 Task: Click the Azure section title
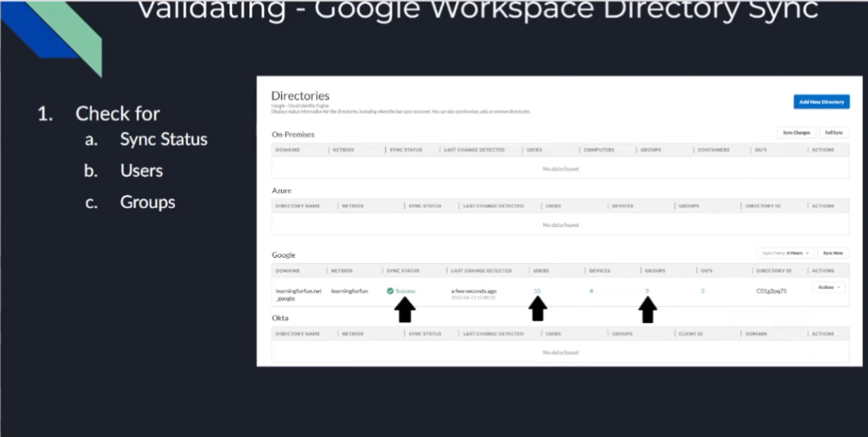pos(282,190)
